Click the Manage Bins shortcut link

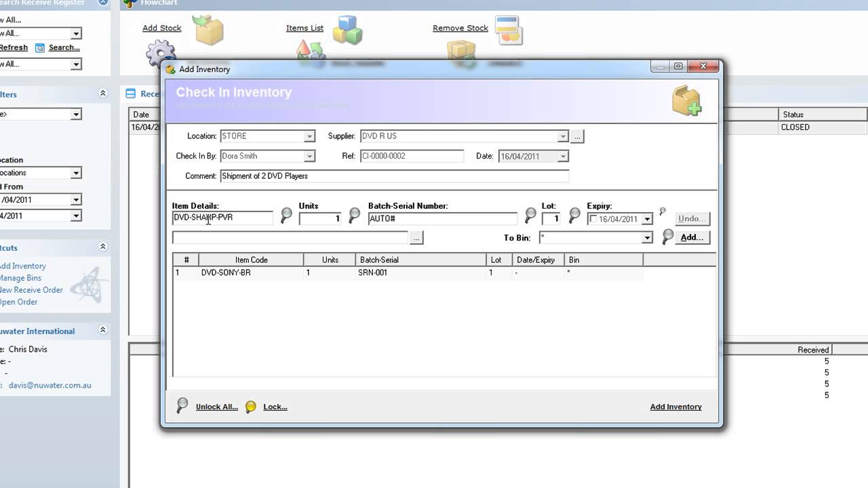pos(20,278)
